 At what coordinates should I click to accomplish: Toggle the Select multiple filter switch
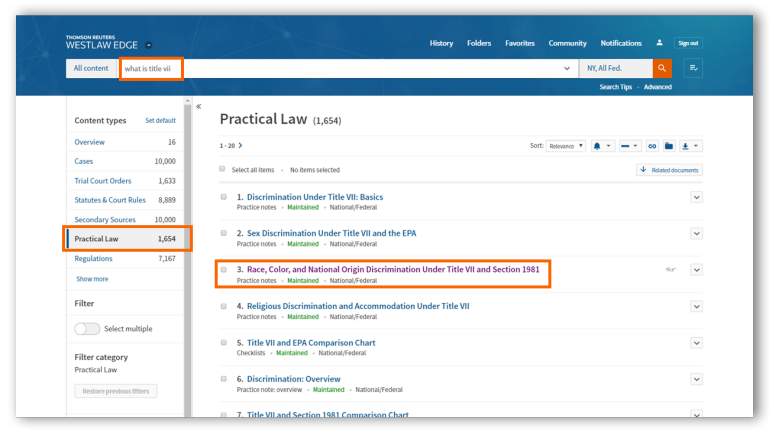pos(87,328)
